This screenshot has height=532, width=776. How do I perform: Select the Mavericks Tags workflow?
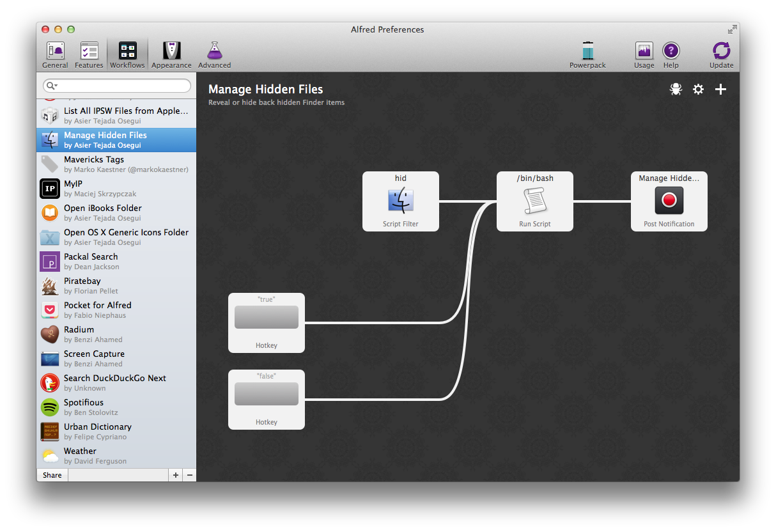(116, 164)
